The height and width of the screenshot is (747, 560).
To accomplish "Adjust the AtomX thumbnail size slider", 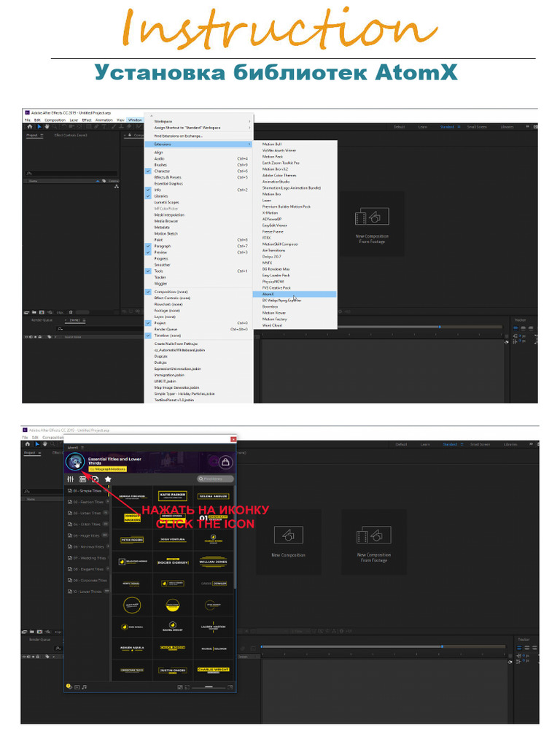I will pyautogui.click(x=208, y=687).
